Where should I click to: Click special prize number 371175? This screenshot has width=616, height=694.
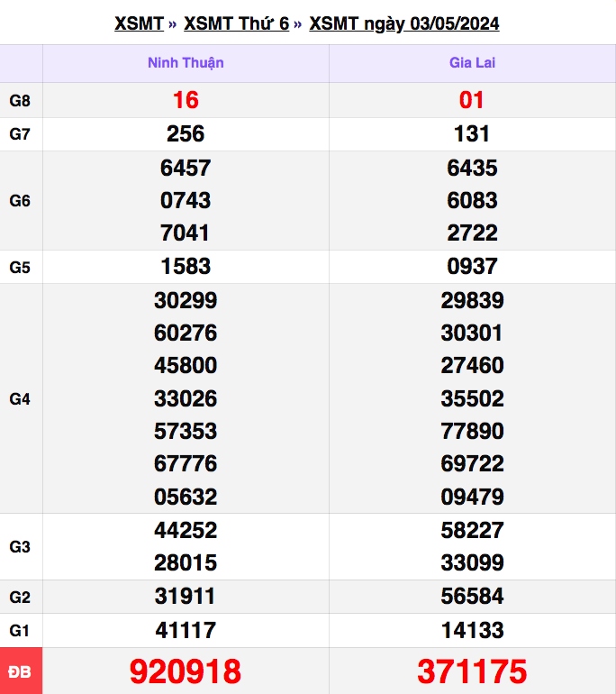coord(472,671)
